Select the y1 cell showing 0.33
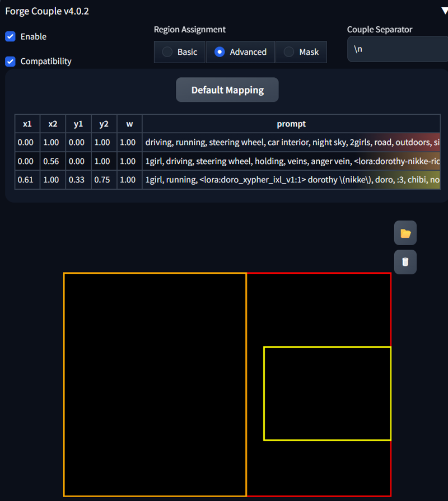 point(78,180)
